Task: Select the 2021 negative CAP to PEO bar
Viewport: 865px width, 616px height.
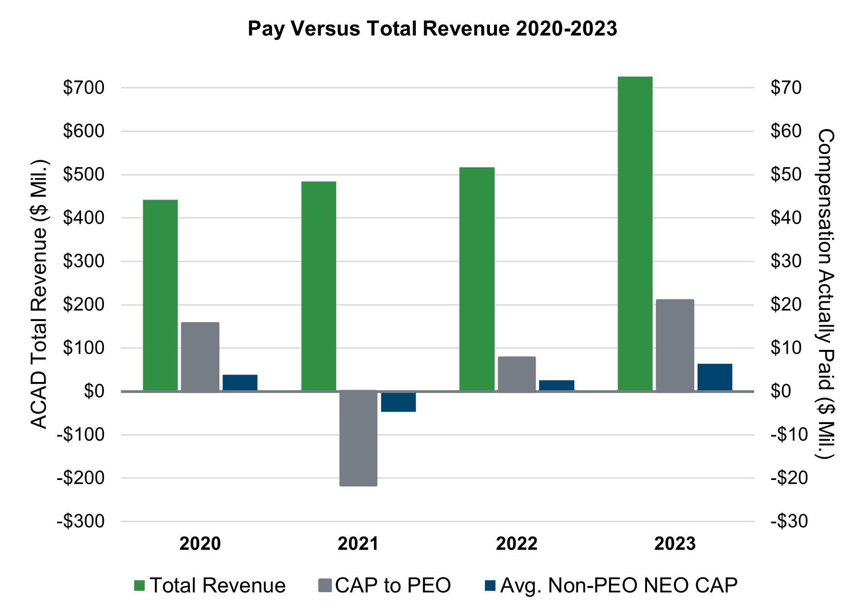Action: pyautogui.click(x=358, y=438)
